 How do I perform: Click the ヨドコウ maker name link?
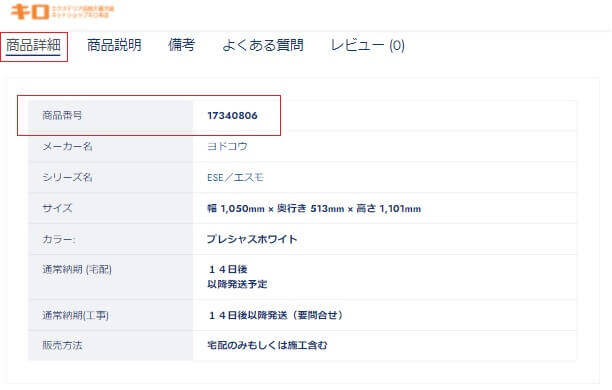[x=228, y=146]
